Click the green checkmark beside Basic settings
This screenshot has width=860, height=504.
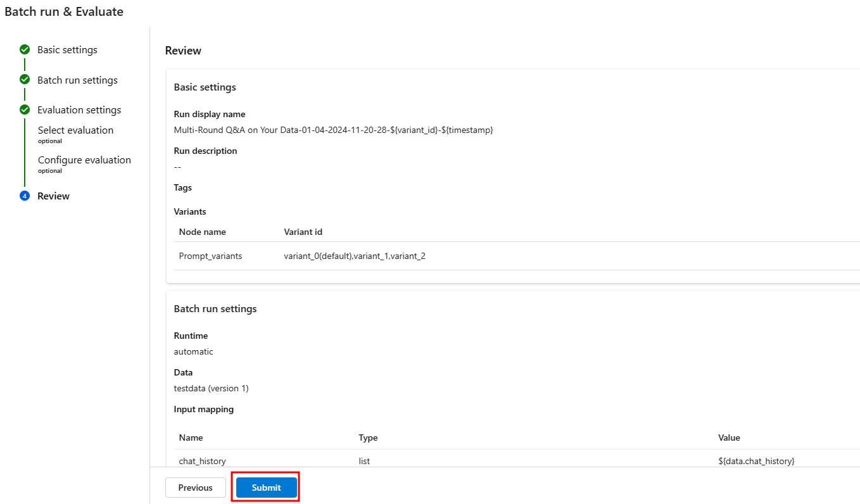pyautogui.click(x=25, y=49)
